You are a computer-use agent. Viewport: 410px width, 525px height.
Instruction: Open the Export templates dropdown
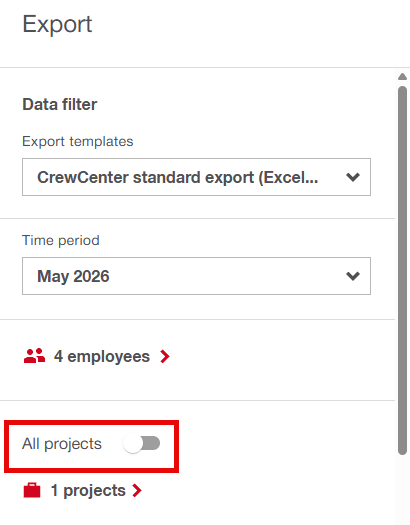(196, 177)
